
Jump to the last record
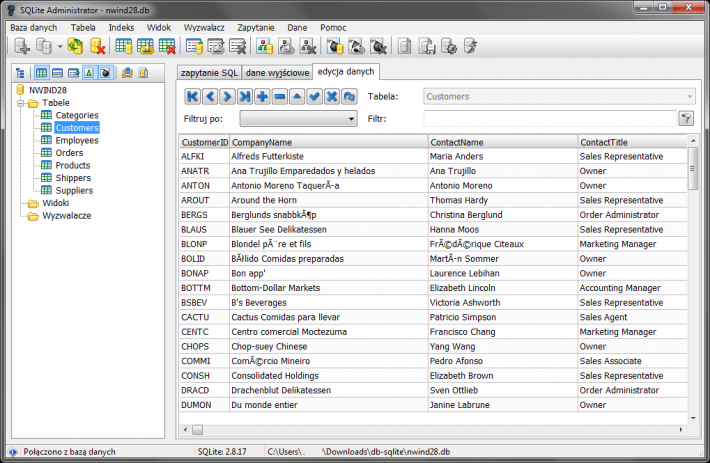click(245, 96)
